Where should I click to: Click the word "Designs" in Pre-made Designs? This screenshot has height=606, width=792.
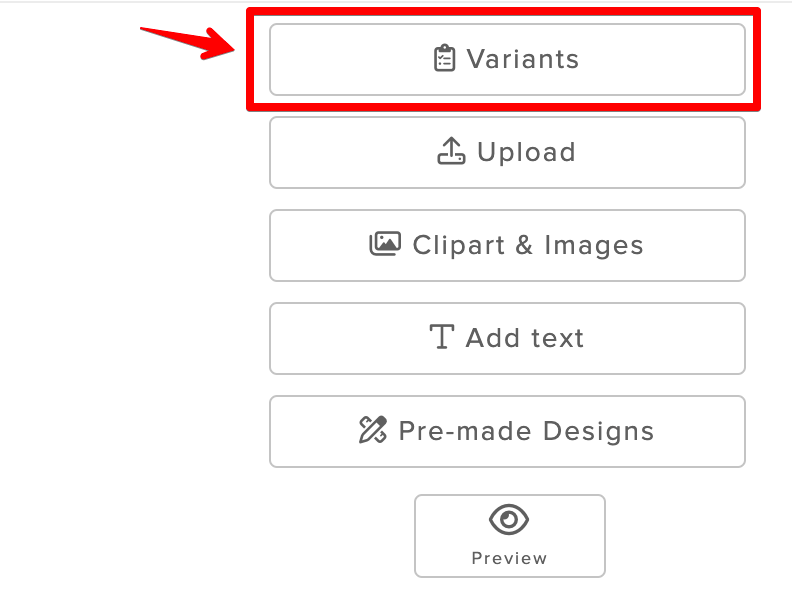coord(599,432)
